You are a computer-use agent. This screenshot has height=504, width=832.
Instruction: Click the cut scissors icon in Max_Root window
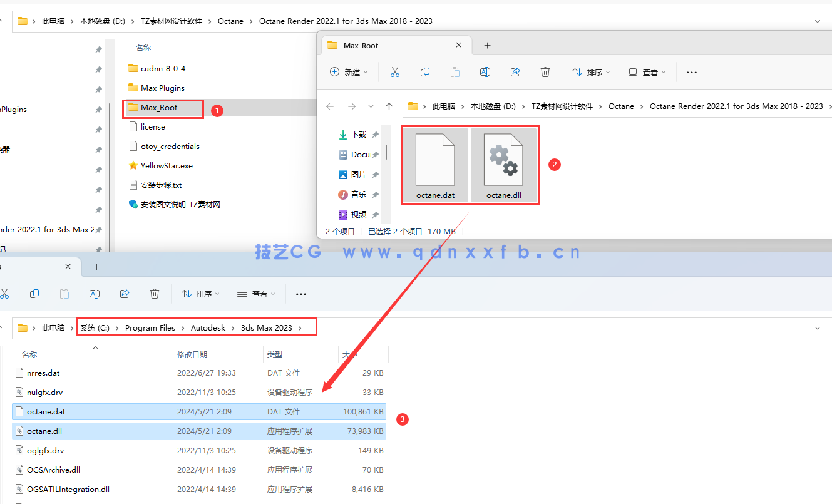[394, 73]
